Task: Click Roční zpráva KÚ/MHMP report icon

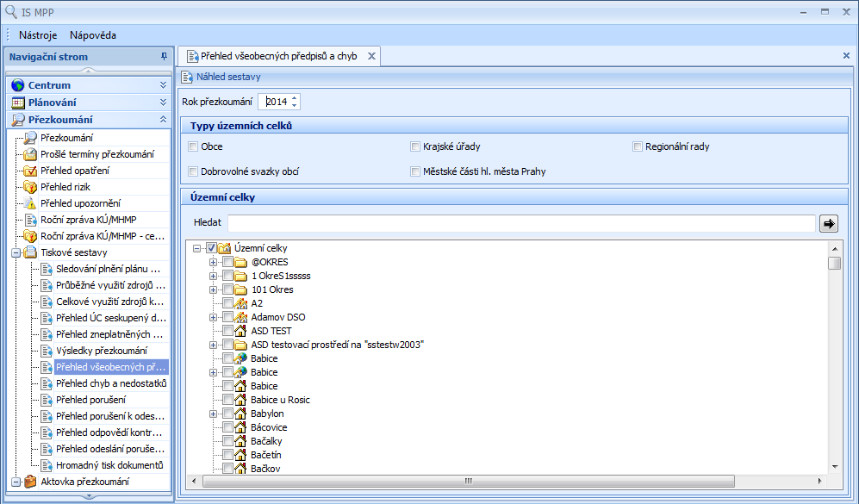Action: coord(30,220)
